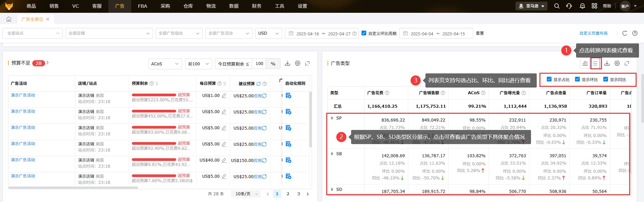
Task: Uncheck the 显示占比 checkbox
Action: click(549, 79)
